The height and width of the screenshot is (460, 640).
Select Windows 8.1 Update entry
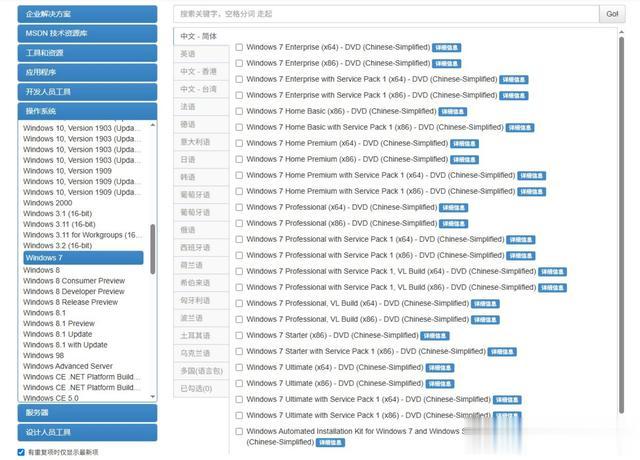pos(58,334)
